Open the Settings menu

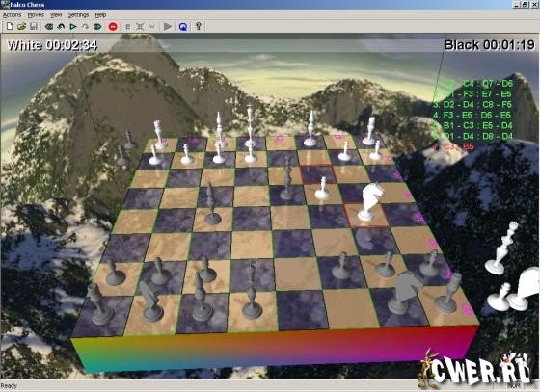(78, 14)
